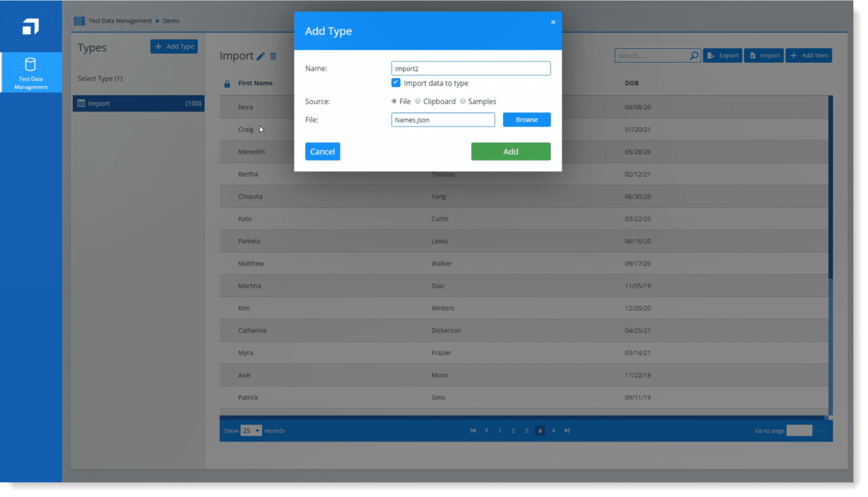The height and width of the screenshot is (497, 868).
Task: Click the Add Item button
Action: pyautogui.click(x=809, y=55)
